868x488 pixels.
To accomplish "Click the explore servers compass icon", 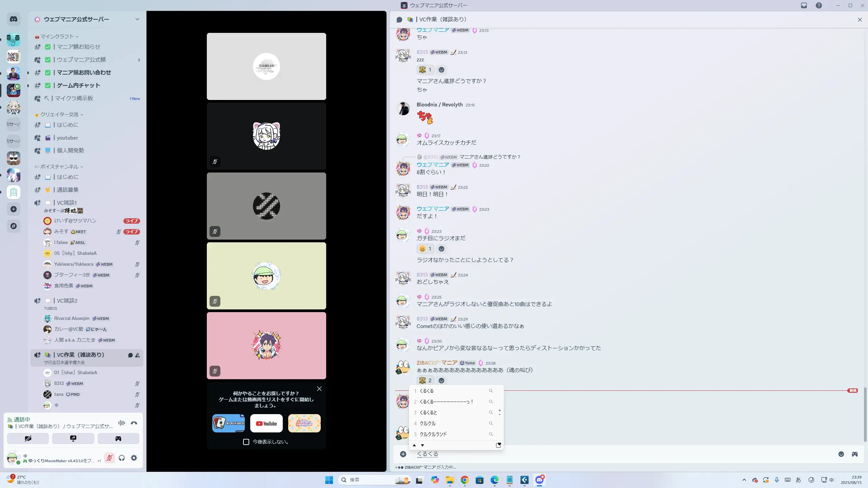I will coord(14,226).
